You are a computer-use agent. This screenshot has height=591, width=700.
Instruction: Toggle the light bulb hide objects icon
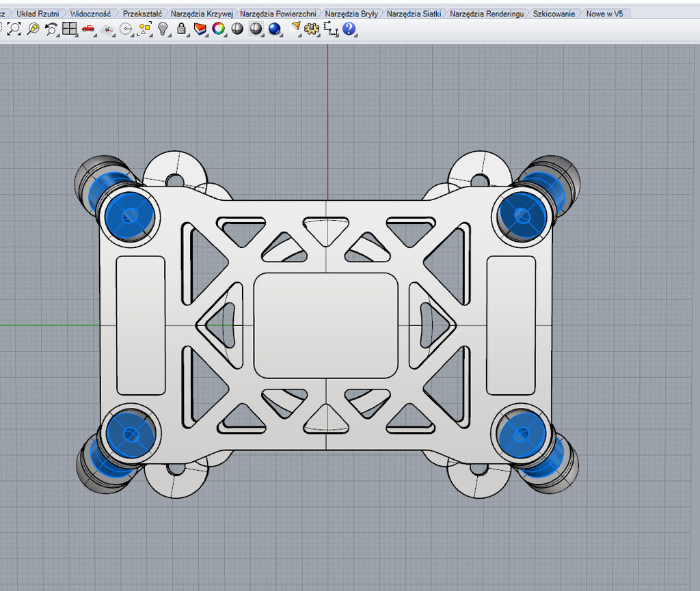coord(163,29)
